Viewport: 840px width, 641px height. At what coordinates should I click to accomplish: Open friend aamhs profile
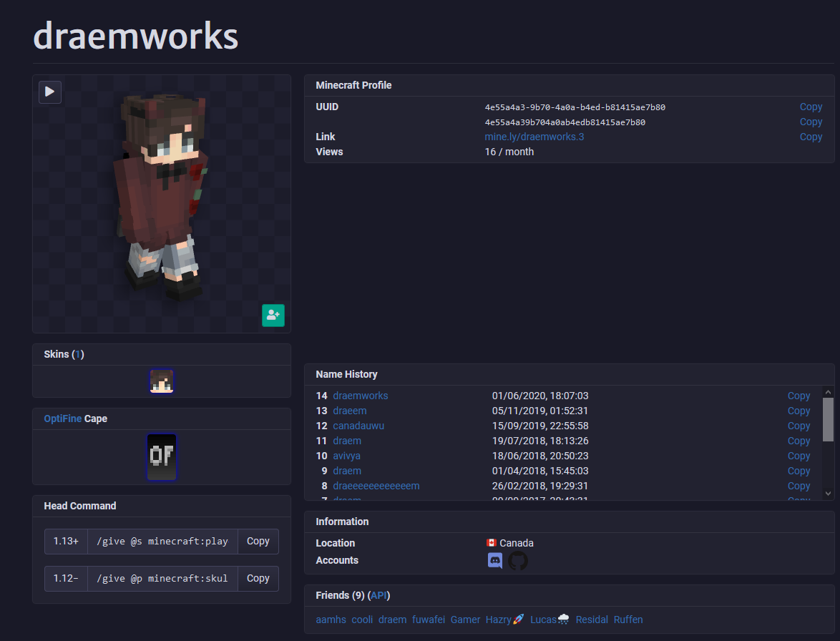pos(331,620)
